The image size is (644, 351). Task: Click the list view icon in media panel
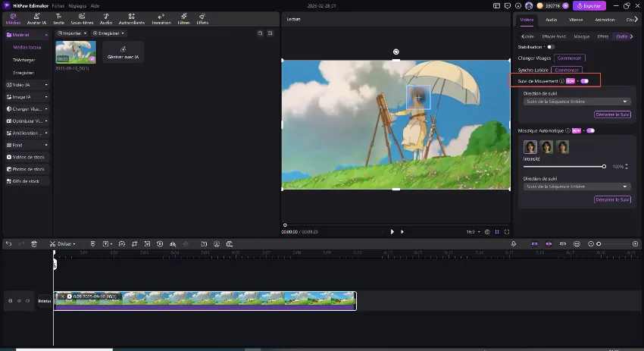[270, 33]
